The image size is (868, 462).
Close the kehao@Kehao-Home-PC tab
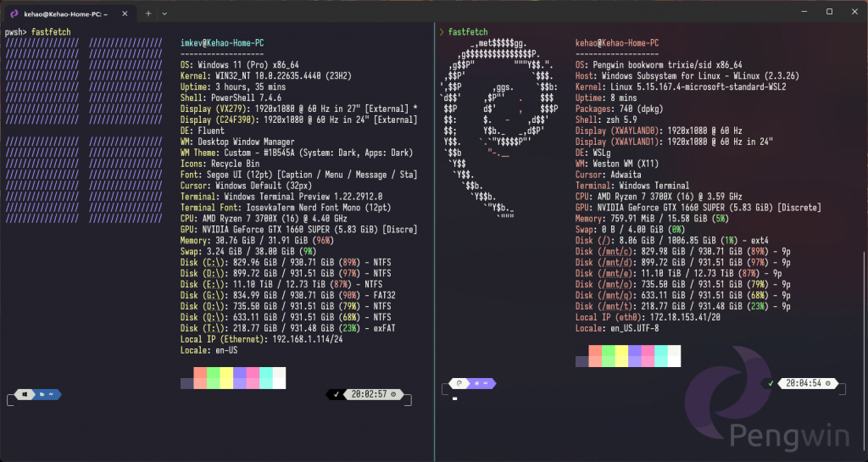(x=125, y=14)
